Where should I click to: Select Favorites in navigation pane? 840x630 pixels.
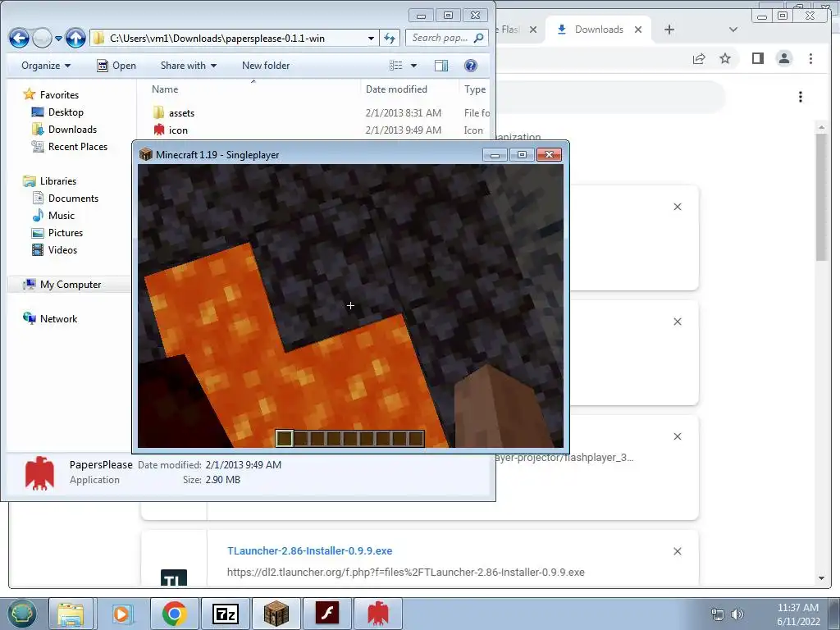(x=59, y=95)
